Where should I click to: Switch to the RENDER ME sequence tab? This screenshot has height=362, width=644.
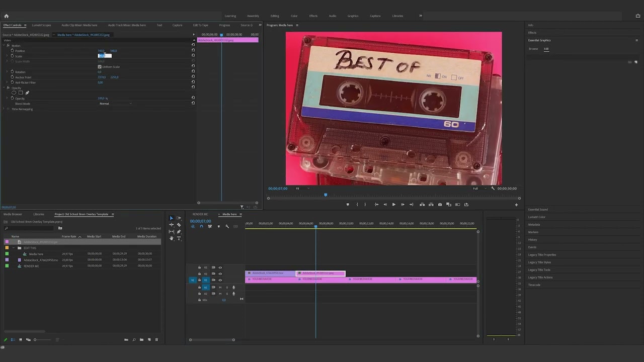click(200, 214)
